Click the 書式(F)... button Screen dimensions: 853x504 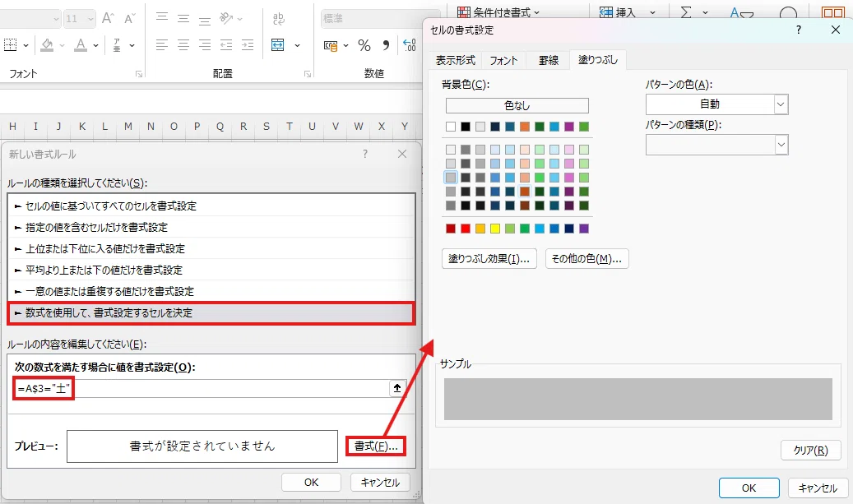[x=376, y=446]
